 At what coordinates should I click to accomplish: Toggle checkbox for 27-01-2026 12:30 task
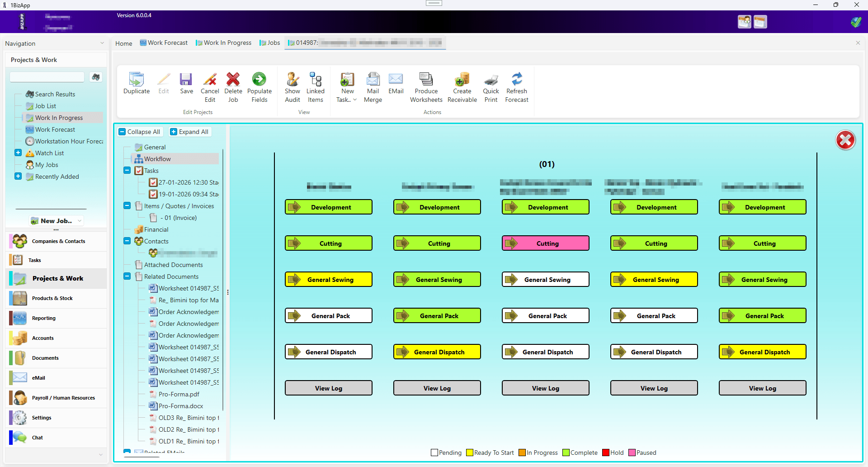pos(153,182)
